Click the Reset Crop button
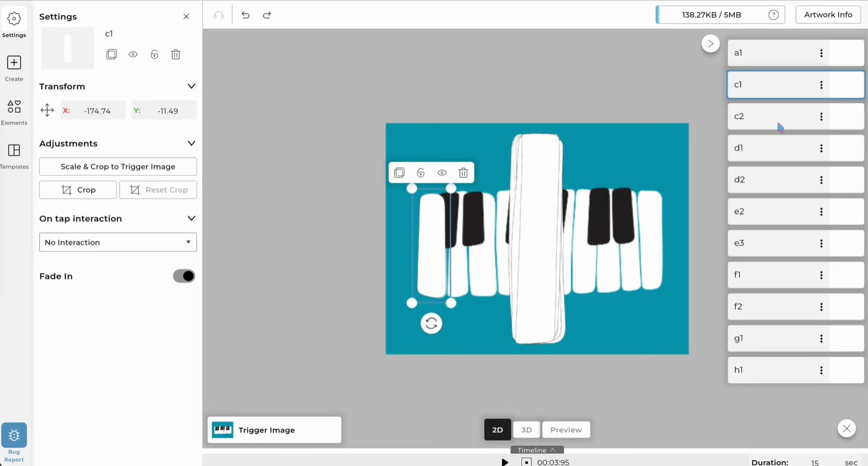This screenshot has height=466, width=868. [158, 190]
